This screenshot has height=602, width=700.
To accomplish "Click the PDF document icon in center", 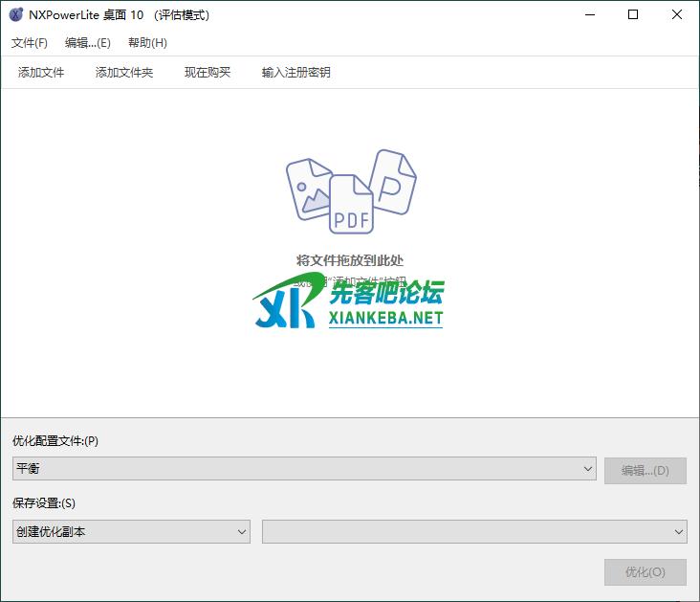I will 351,204.
